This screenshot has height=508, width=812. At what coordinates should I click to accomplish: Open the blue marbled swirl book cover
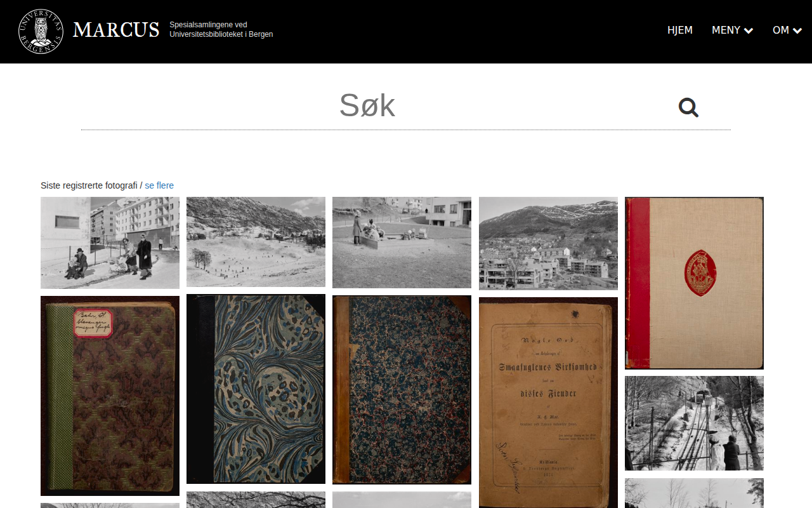coord(256,389)
